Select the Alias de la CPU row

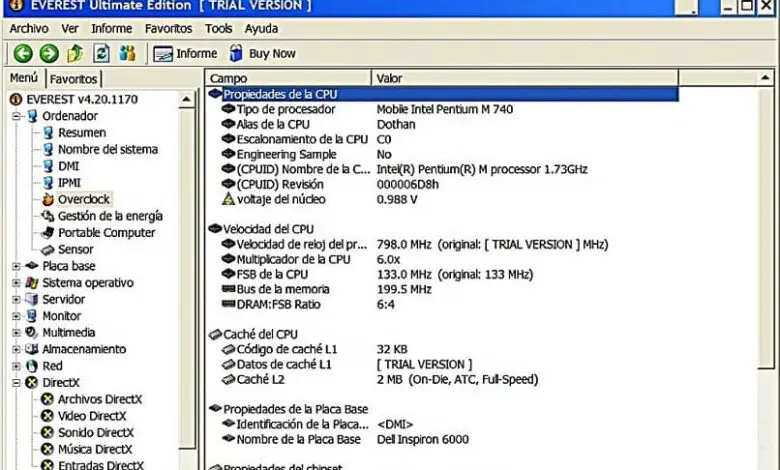coord(443,124)
